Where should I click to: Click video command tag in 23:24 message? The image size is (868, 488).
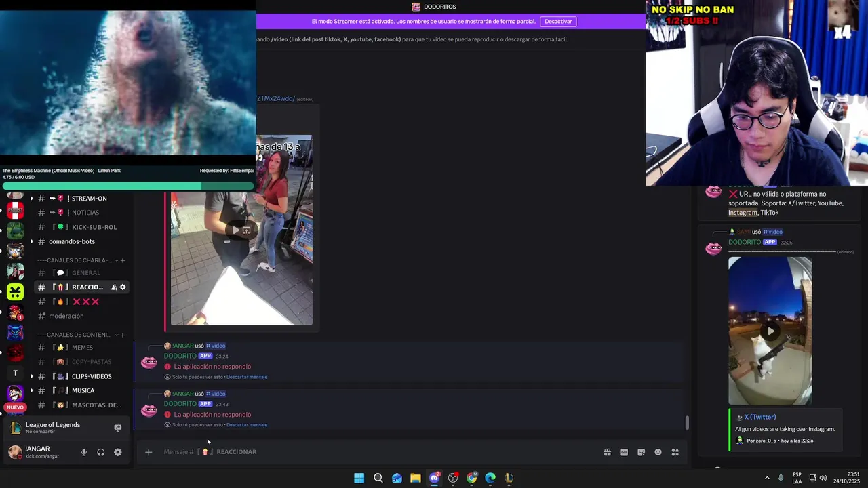[x=216, y=346]
